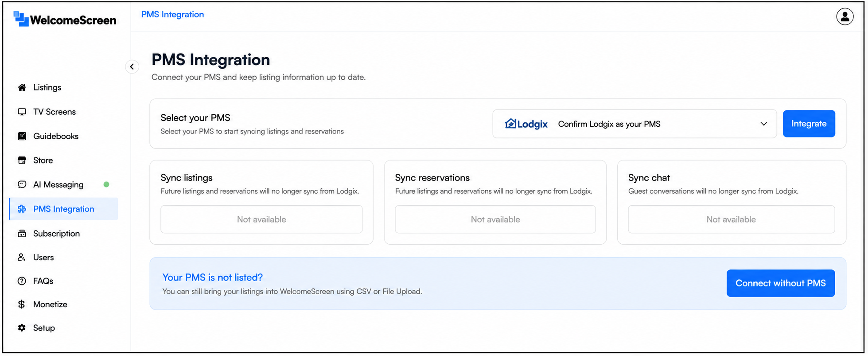Image resolution: width=868 pixels, height=356 pixels.
Task: Click the Connect without PMS button
Action: click(x=780, y=283)
